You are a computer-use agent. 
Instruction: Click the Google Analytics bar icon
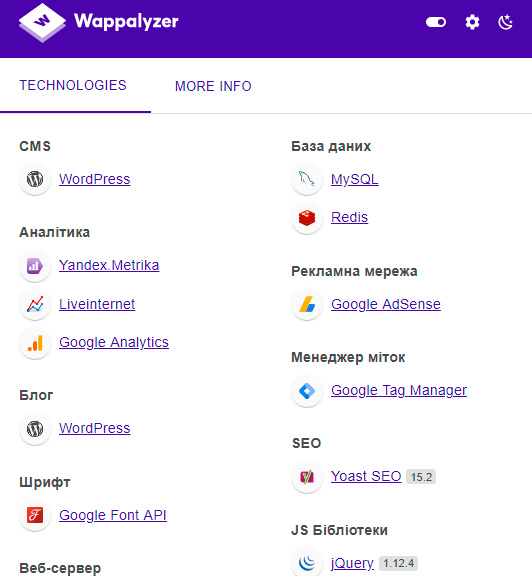click(x=35, y=343)
